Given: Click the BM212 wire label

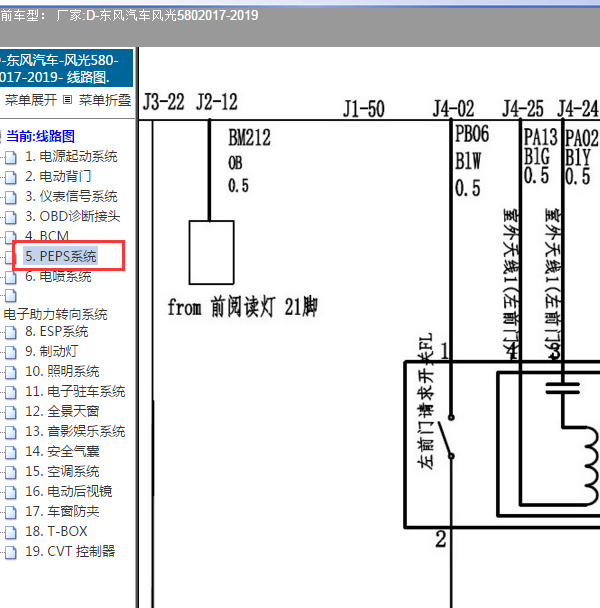Looking at the screenshot, I should tap(249, 138).
